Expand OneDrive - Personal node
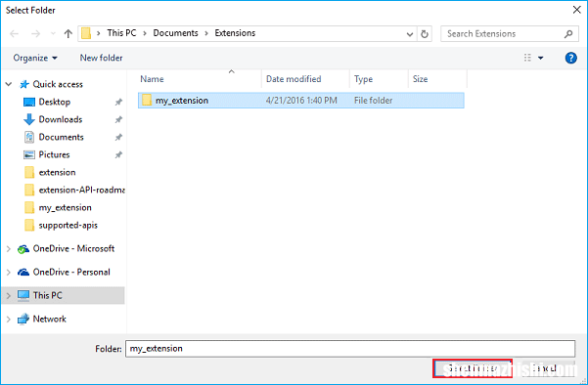 8,273
